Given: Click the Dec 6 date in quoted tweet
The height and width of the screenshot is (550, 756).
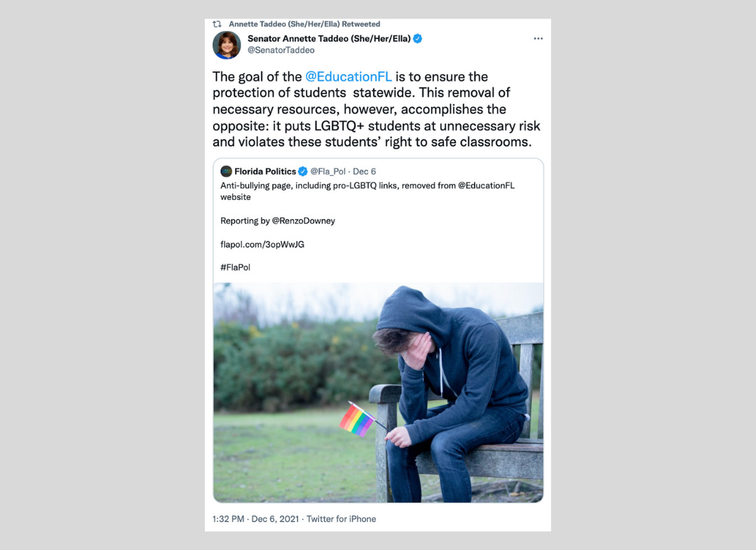Looking at the screenshot, I should (x=364, y=171).
